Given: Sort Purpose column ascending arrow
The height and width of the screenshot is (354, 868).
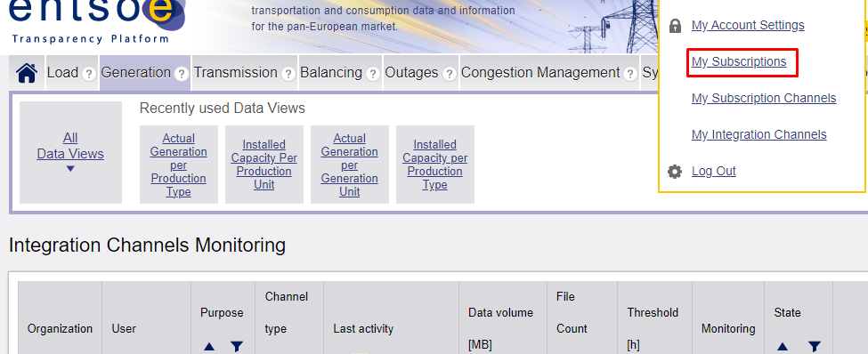Looking at the screenshot, I should coord(208,347).
